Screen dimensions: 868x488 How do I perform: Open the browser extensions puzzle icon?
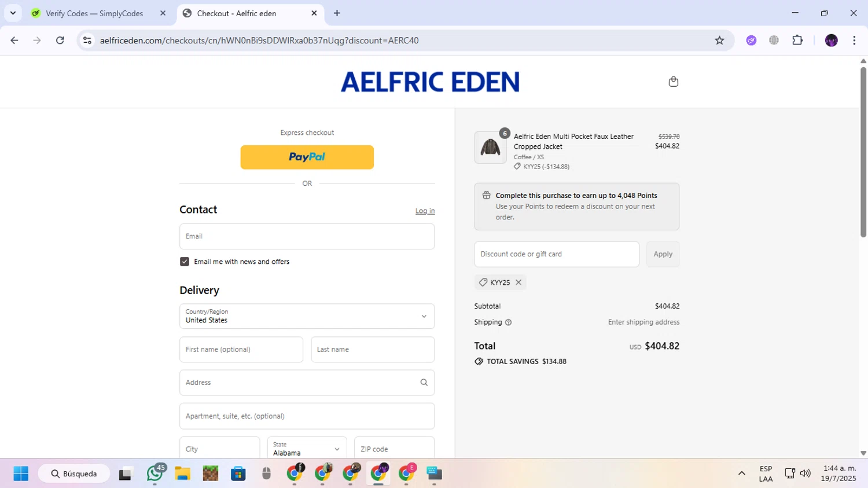coord(797,41)
